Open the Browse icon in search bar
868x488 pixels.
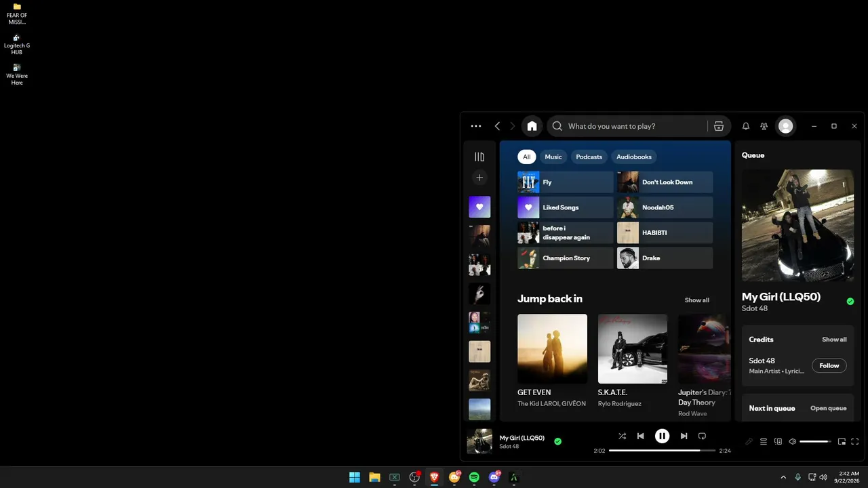(x=719, y=126)
